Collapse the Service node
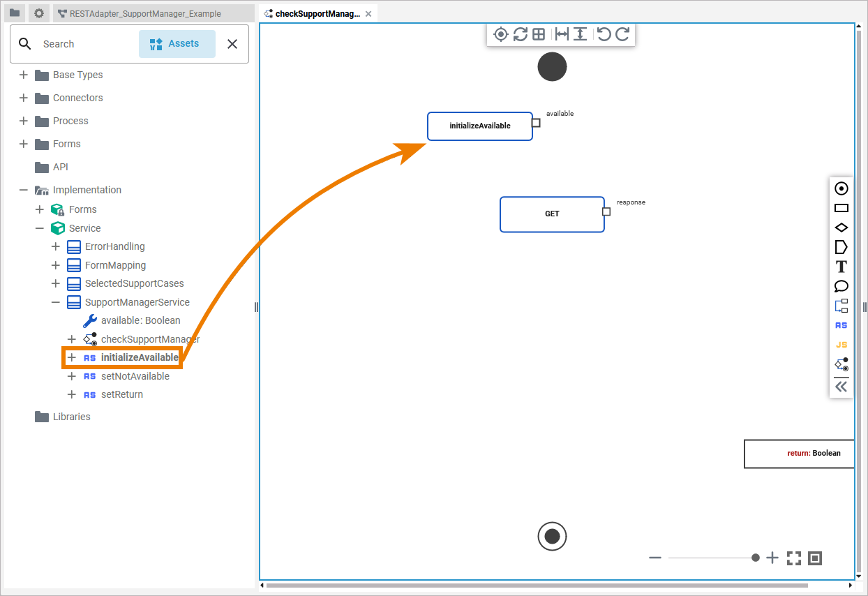The image size is (868, 596). pyautogui.click(x=40, y=228)
